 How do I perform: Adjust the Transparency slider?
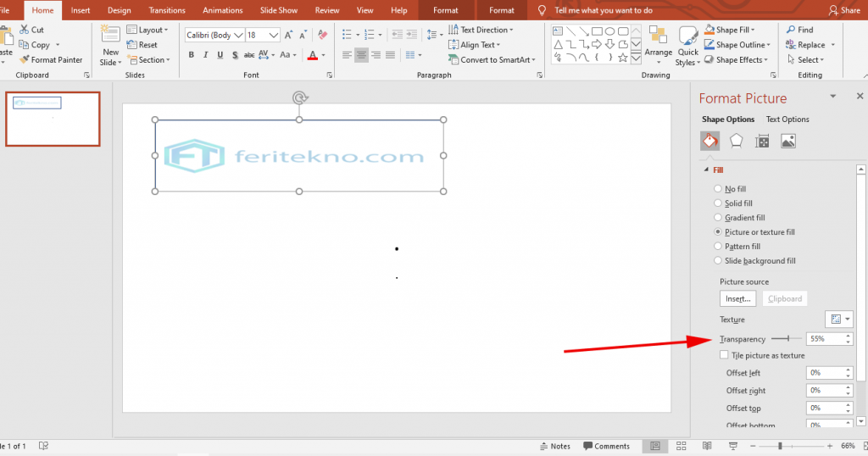[x=787, y=339]
